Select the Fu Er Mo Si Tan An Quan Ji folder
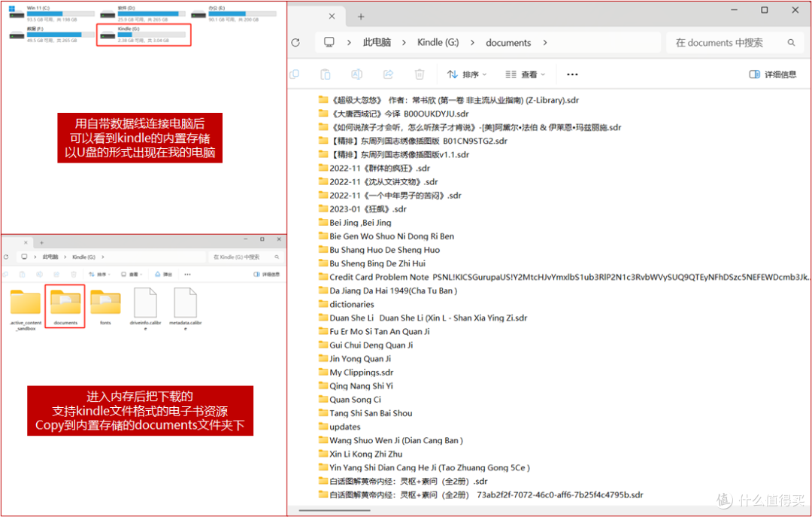 pos(374,331)
